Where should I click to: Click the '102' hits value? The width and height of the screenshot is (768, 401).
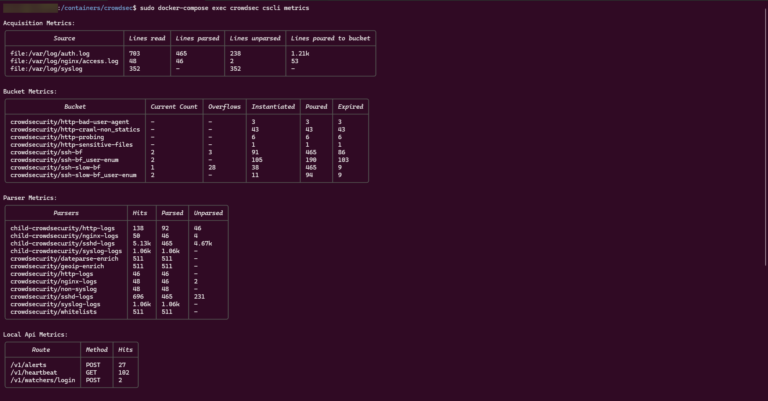click(123, 373)
